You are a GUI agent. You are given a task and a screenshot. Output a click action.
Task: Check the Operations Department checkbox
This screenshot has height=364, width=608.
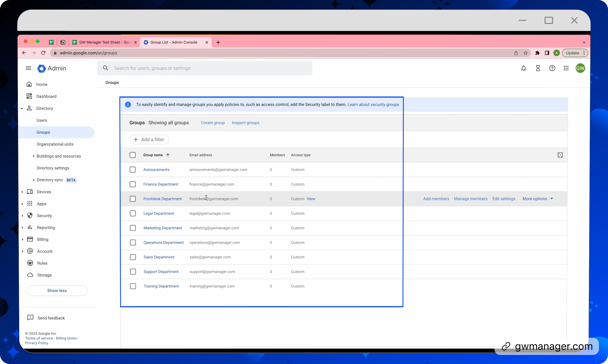click(133, 242)
